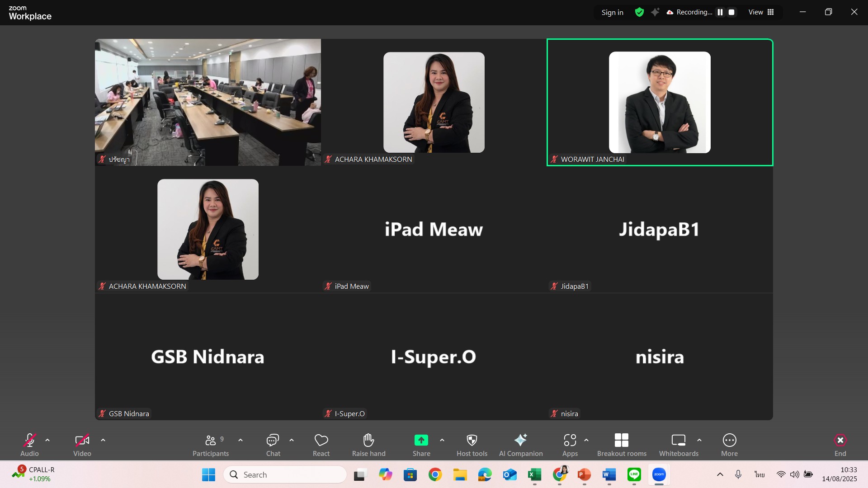Raise hand in the meeting

[368, 445]
